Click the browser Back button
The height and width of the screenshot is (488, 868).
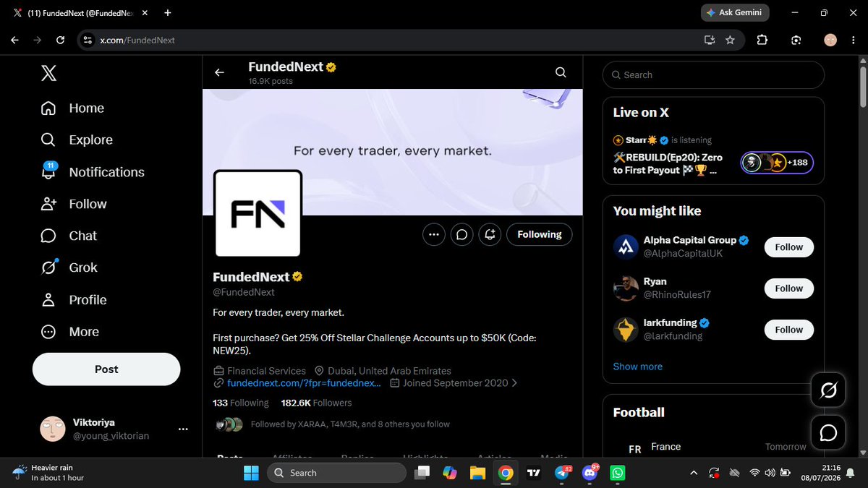click(x=14, y=40)
